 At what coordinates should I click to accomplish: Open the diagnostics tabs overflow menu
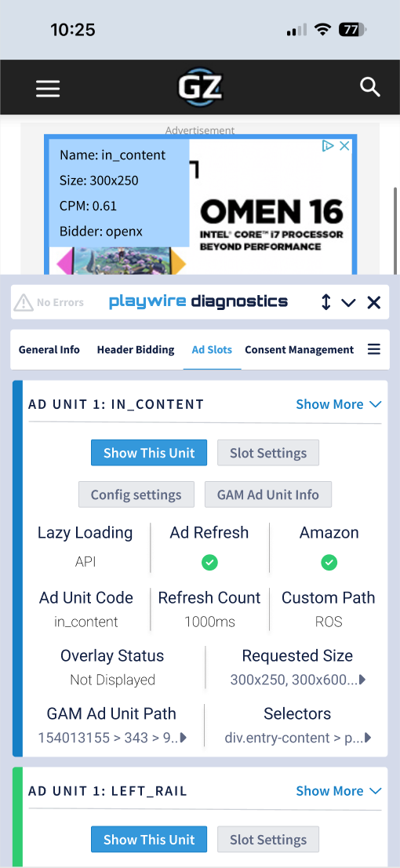point(375,349)
